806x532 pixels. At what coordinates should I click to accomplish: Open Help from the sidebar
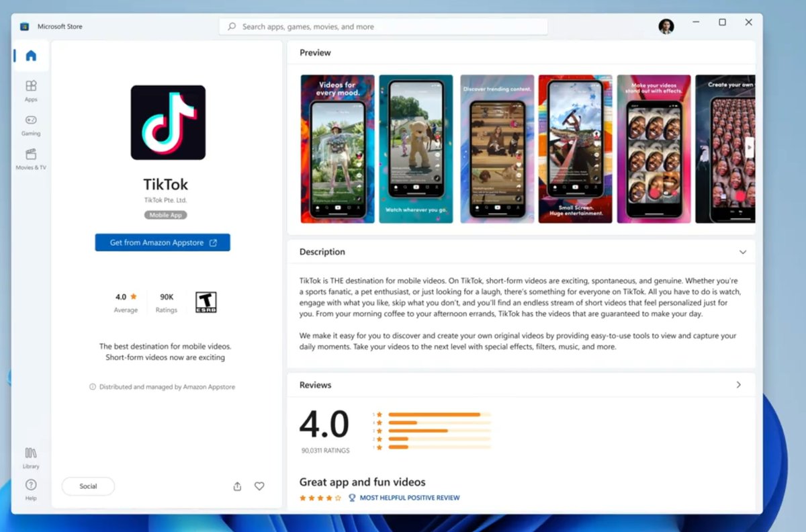31,490
